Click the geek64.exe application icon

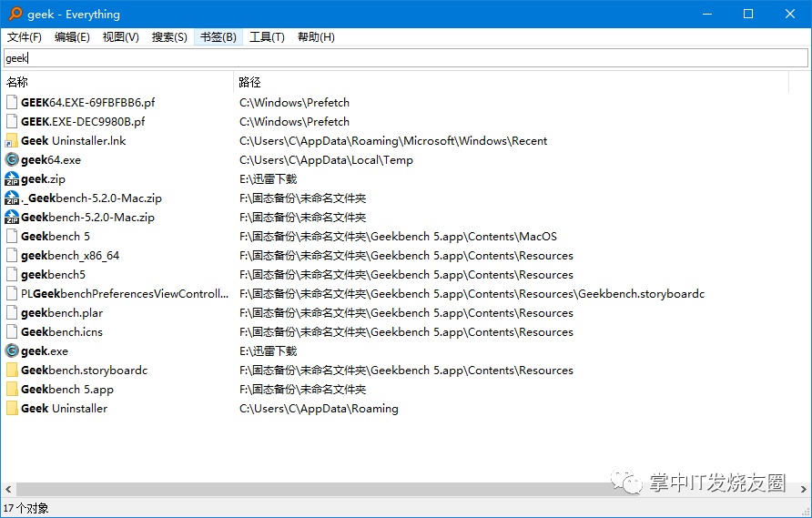click(x=12, y=160)
